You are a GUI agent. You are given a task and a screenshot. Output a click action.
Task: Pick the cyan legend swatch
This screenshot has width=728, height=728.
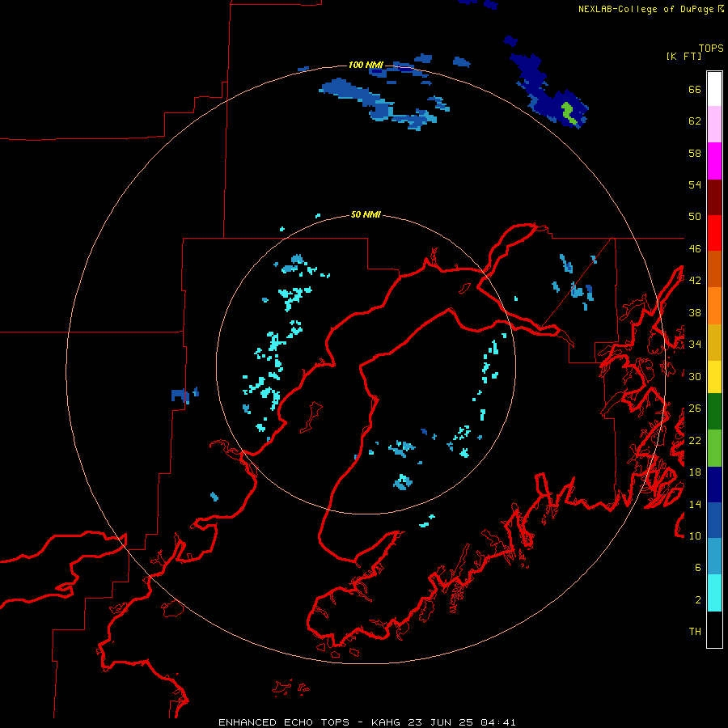pyautogui.click(x=714, y=593)
